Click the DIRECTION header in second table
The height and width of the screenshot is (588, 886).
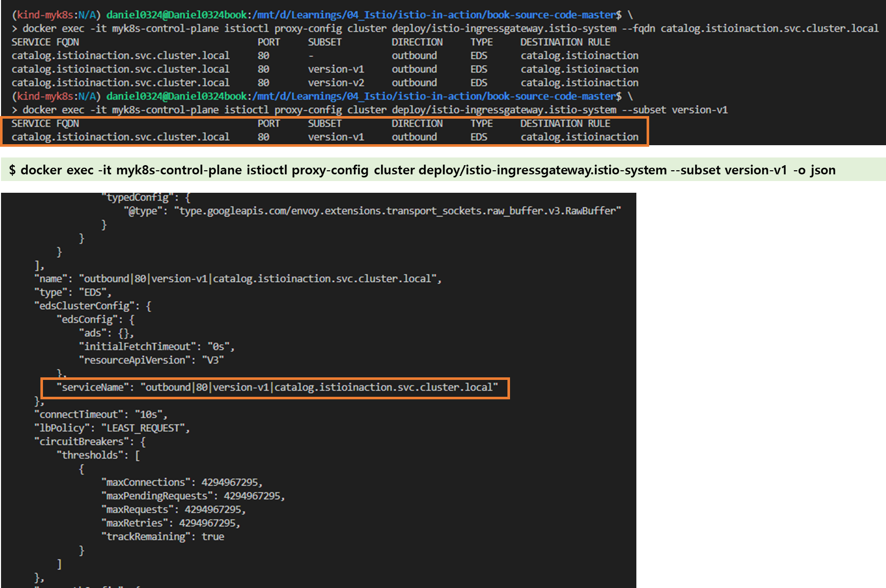417,124
